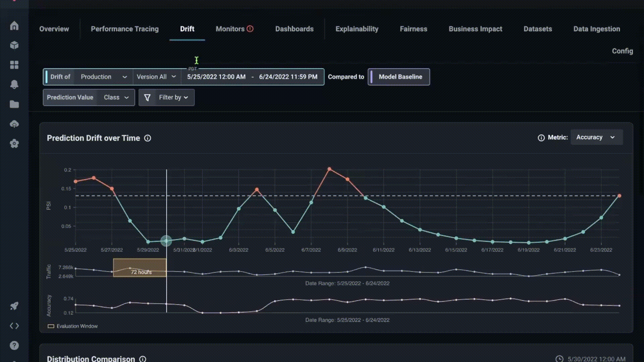Click the date range input field

point(252,77)
